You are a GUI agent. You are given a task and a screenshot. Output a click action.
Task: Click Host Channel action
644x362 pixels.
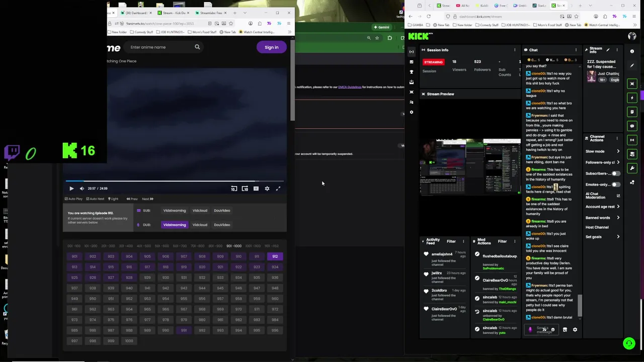click(x=597, y=227)
